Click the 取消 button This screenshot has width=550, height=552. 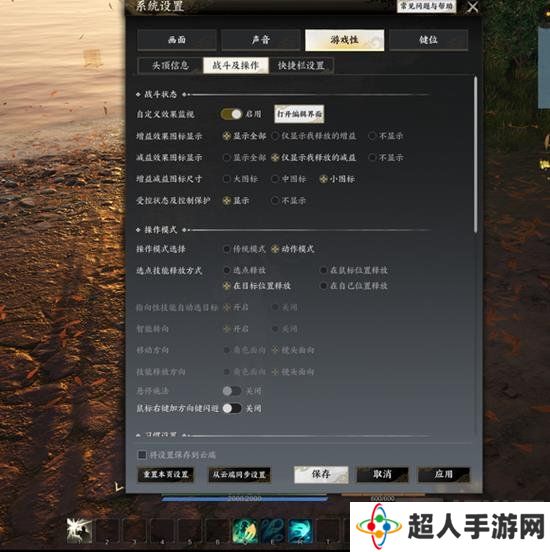[x=382, y=474]
